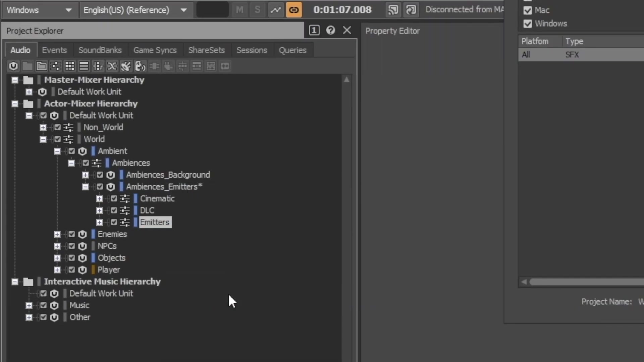644x362 pixels.
Task: Click the new Actor-Mixer toolbar icon
Action: [56, 66]
